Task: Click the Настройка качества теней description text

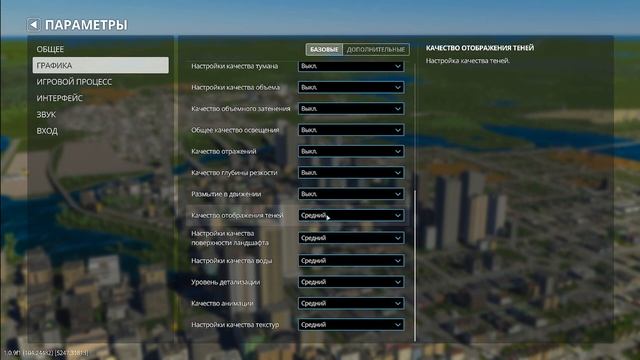Action: [468, 61]
